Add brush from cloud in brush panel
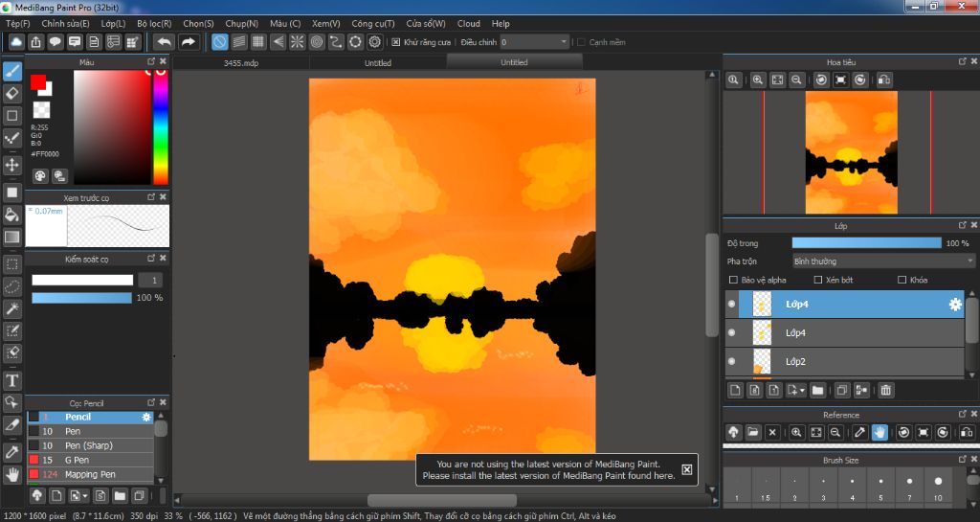Screen dimensions: 980x522 point(37,496)
